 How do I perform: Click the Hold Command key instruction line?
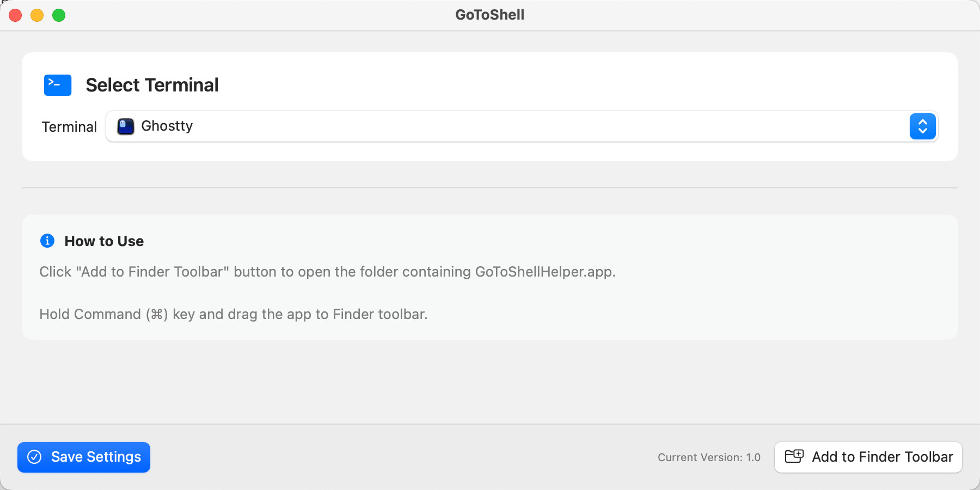click(233, 314)
